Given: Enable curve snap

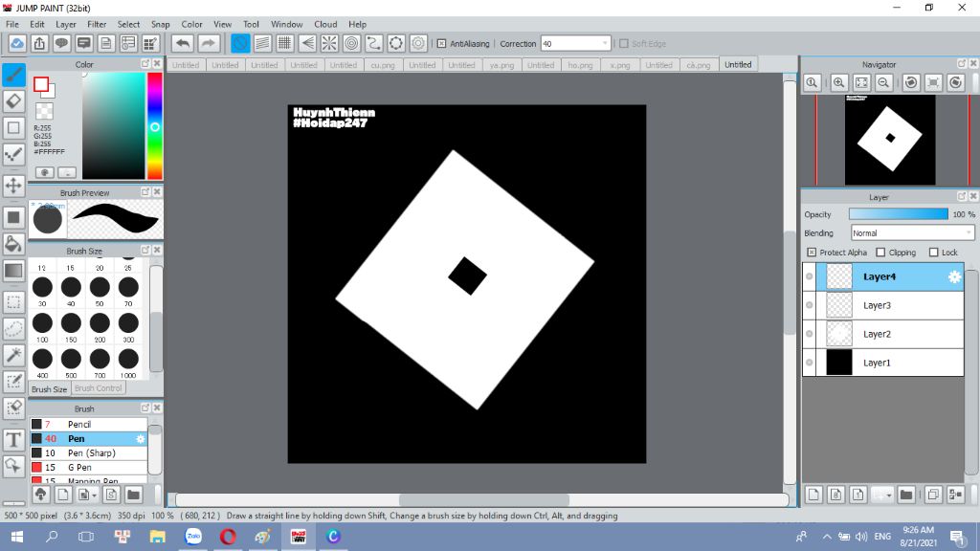Looking at the screenshot, I should (374, 43).
